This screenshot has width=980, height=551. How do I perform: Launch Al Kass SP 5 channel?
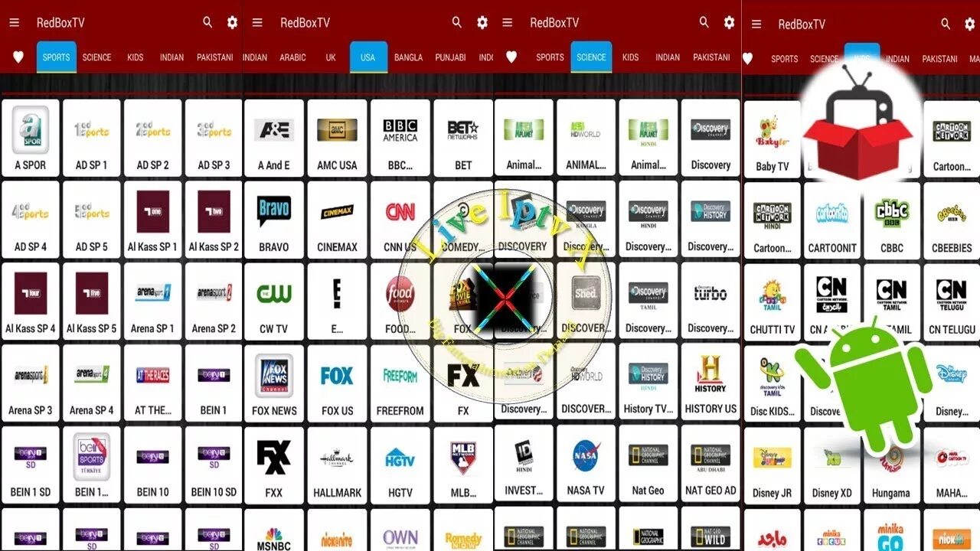(x=92, y=302)
